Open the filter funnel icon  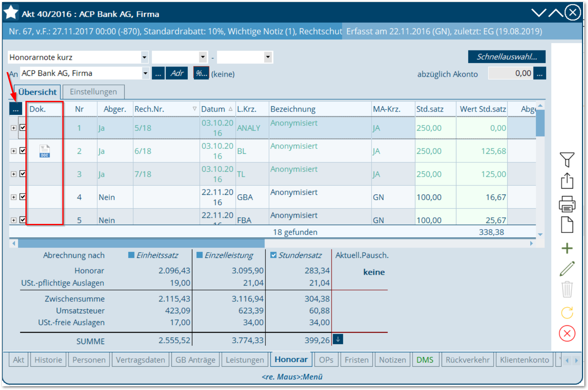(567, 160)
